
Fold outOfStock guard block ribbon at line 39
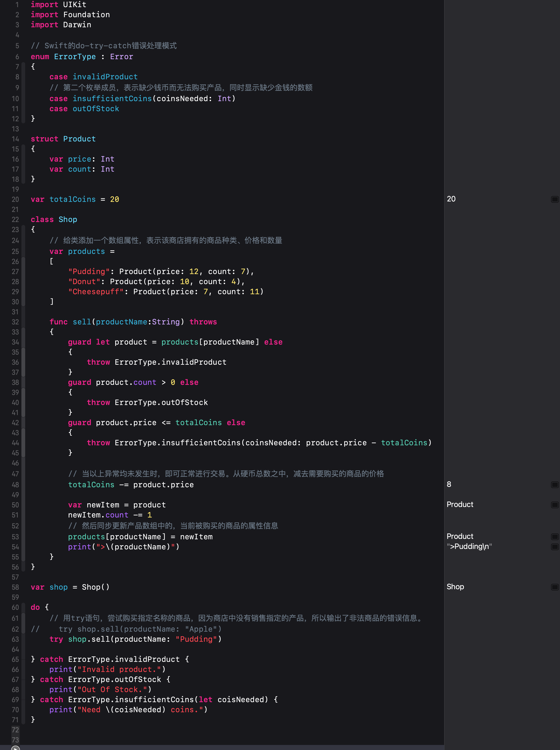(x=23, y=402)
